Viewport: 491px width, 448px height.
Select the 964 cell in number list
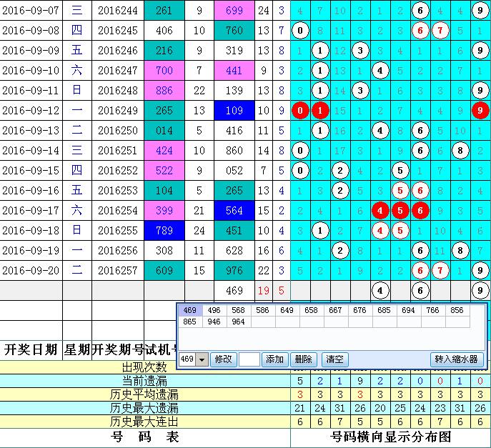coord(239,322)
